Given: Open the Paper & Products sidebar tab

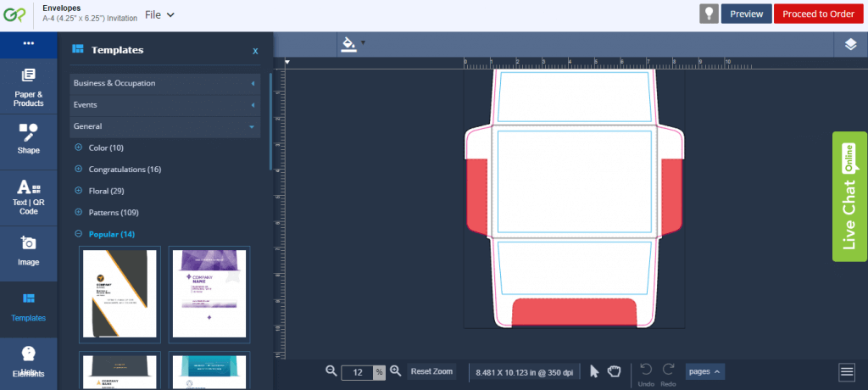Looking at the screenshot, I should click(29, 87).
